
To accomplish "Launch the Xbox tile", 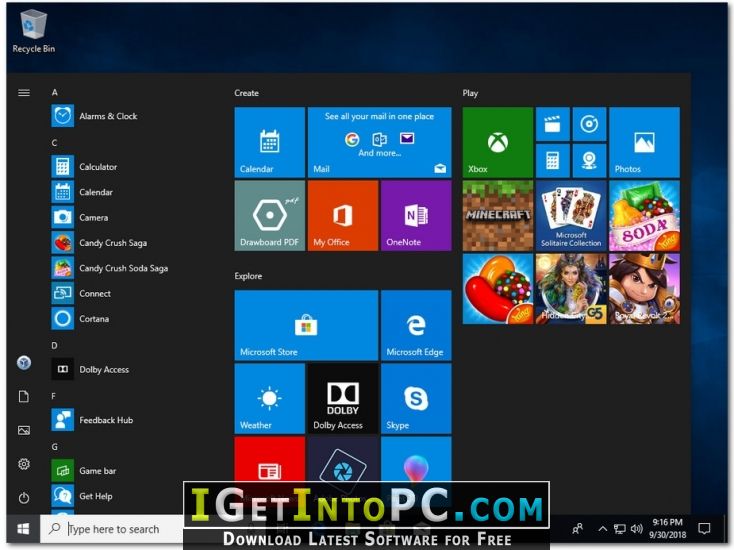I will pos(498,142).
